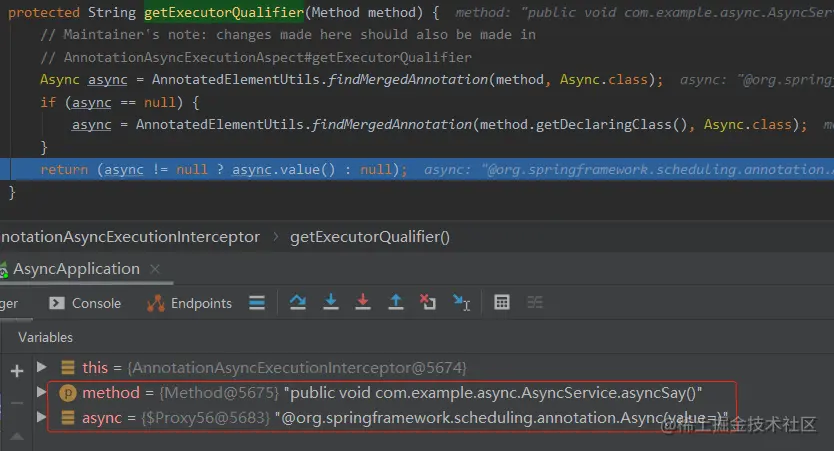Add a new watch with plus icon
The height and width of the screenshot is (451, 834).
click(17, 371)
